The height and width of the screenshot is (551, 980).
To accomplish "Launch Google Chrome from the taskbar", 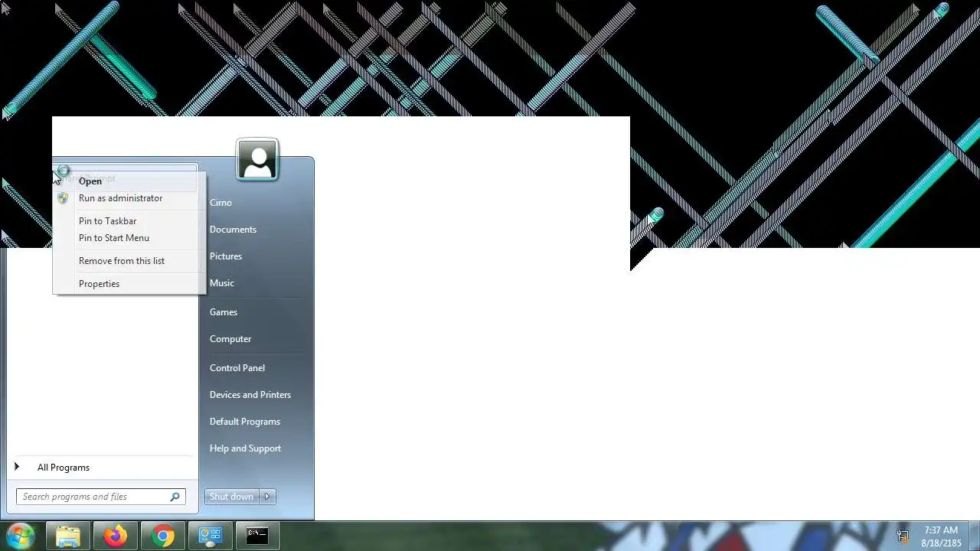I will pos(163,536).
